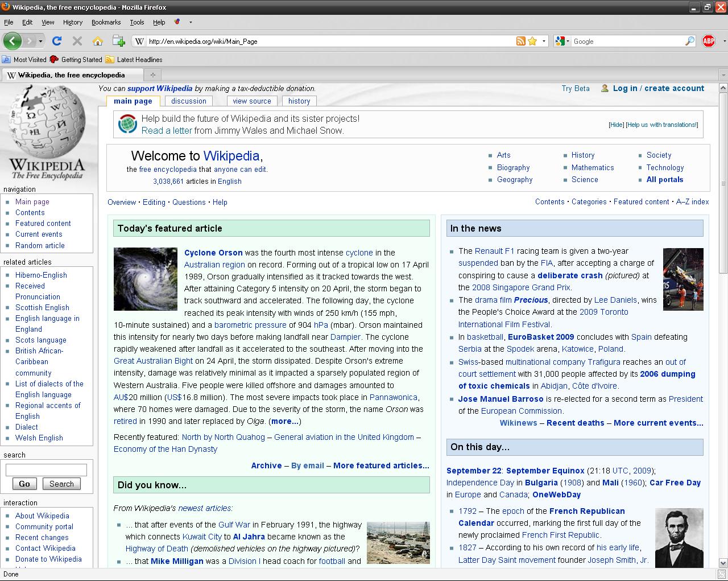The image size is (728, 581).
Task: Click the Google search box in toolbar
Action: click(x=627, y=41)
